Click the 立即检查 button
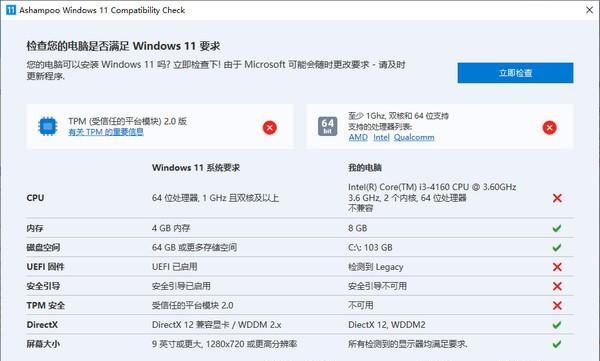 515,73
